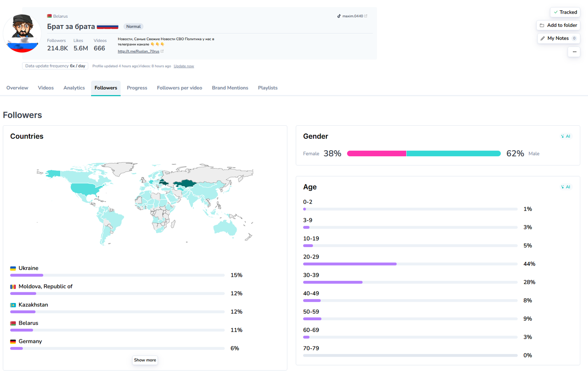Click the Ukraine percentage progress bar
Image resolution: width=588 pixels, height=371 pixels.
pyautogui.click(x=117, y=275)
